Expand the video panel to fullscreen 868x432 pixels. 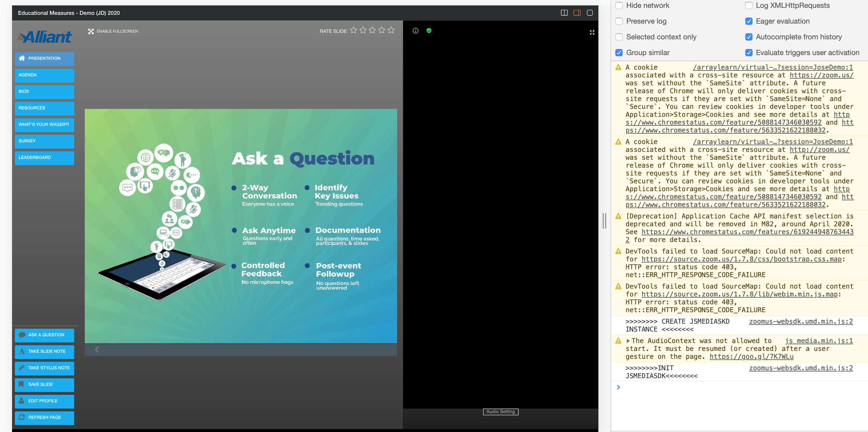coord(592,32)
